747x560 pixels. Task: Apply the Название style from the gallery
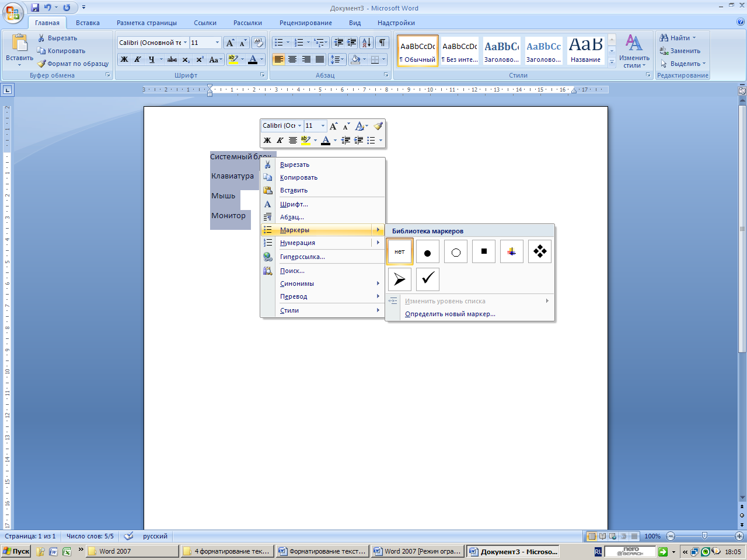[586, 51]
